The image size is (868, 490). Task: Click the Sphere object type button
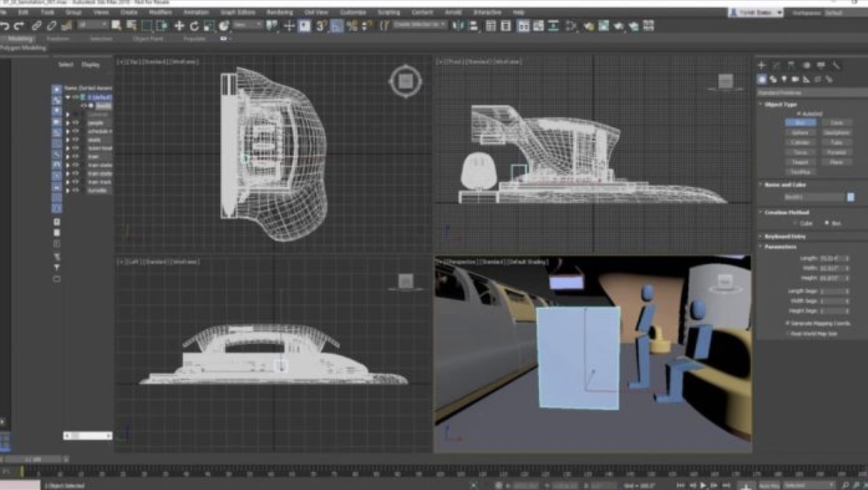[800, 133]
